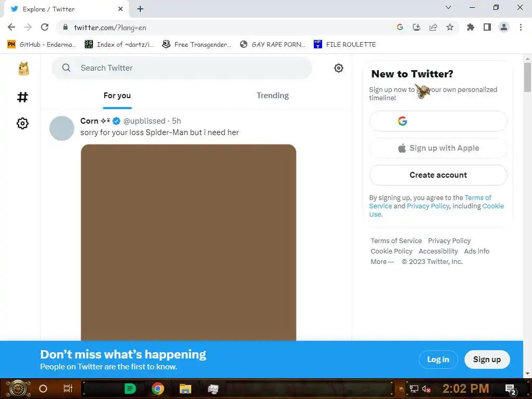Open Chrome's three-dot menu

click(x=521, y=27)
